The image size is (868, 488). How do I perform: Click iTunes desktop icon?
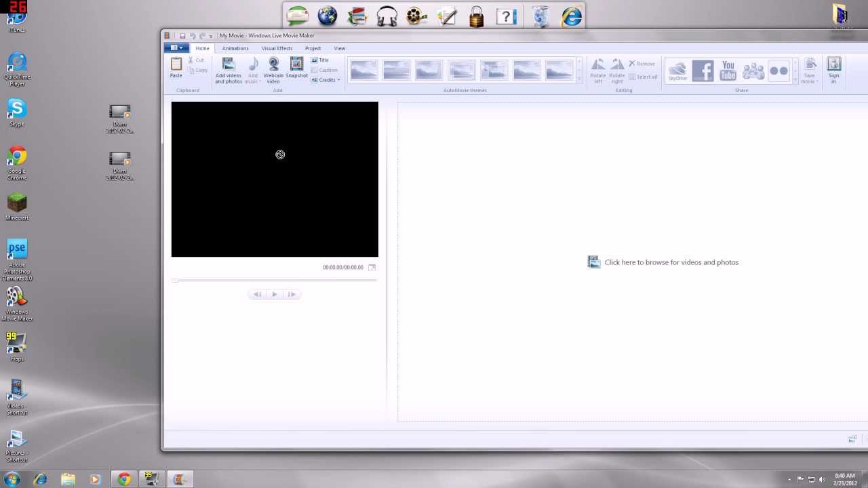(17, 18)
